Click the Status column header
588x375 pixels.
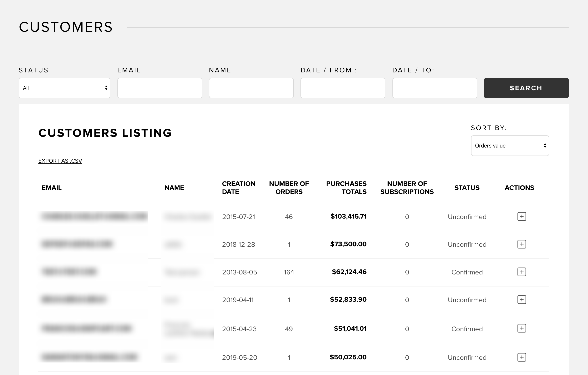(x=467, y=188)
